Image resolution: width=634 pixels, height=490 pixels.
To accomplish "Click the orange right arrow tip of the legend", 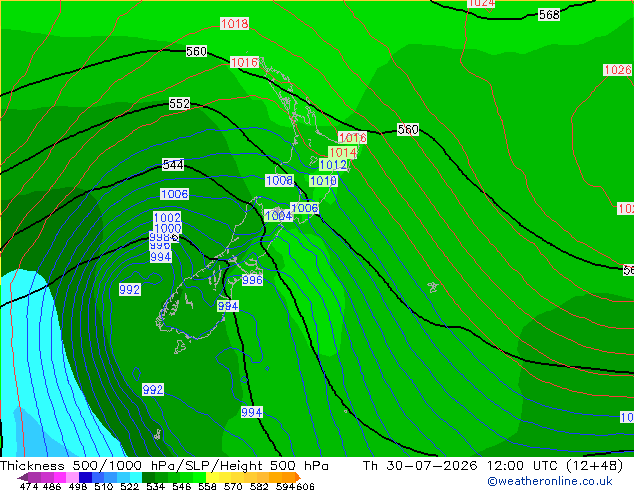I will point(298,477).
